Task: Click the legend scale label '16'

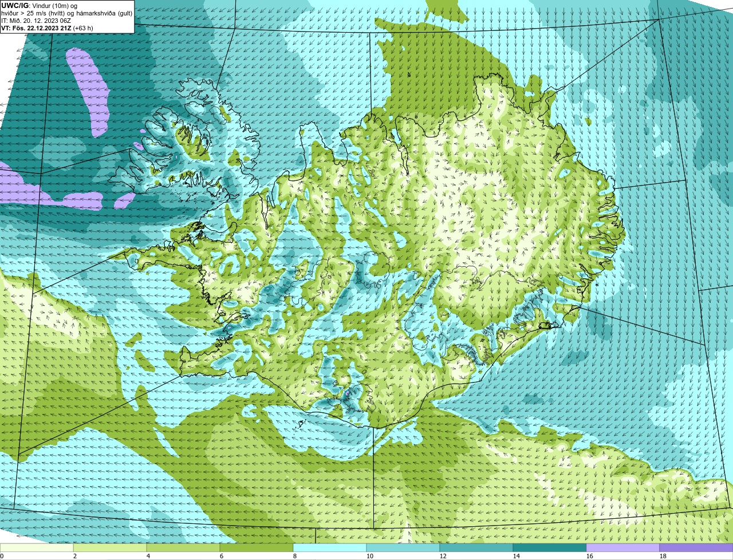Action: click(590, 556)
